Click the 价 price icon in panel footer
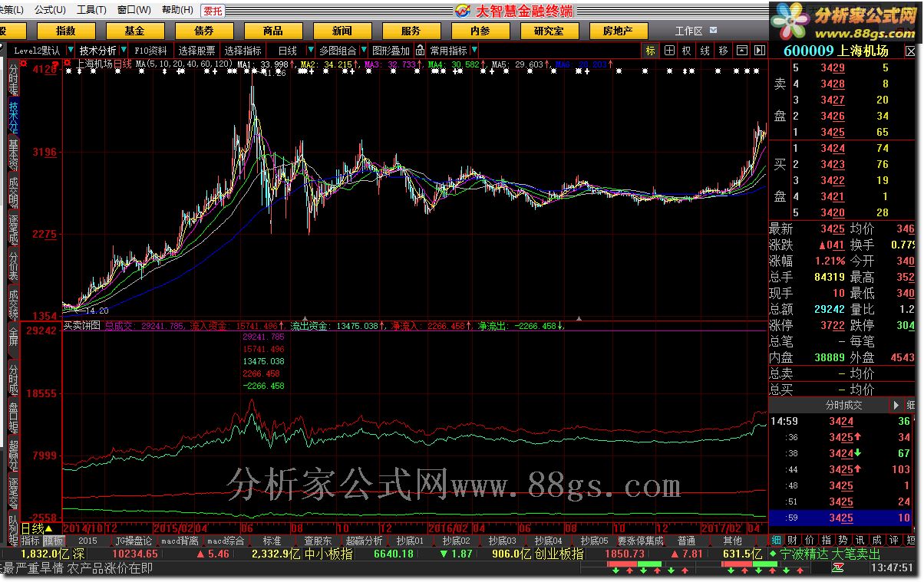 [x=810, y=541]
